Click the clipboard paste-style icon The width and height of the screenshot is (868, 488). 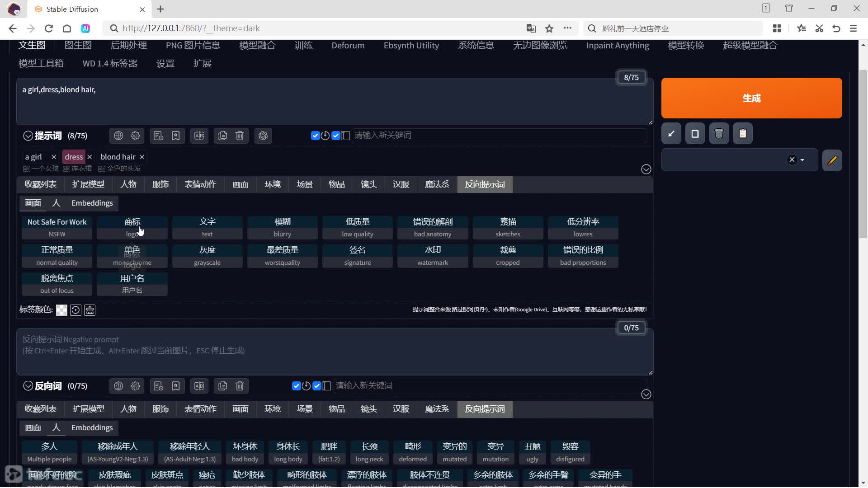click(x=743, y=134)
